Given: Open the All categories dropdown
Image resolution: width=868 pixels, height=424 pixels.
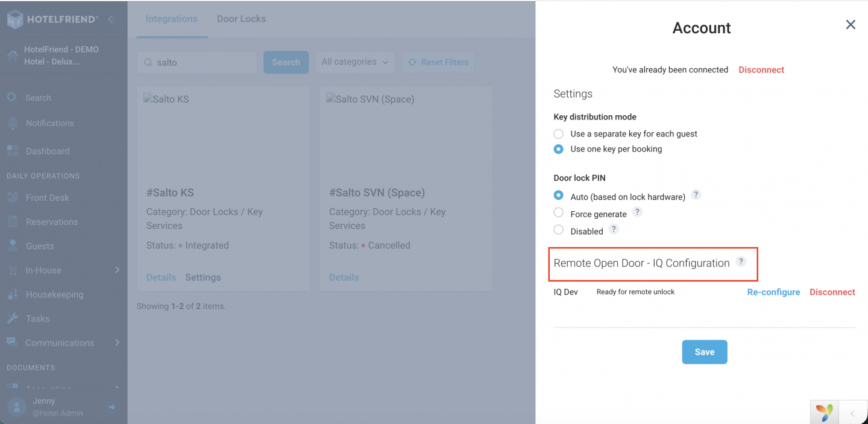Looking at the screenshot, I should pyautogui.click(x=355, y=62).
